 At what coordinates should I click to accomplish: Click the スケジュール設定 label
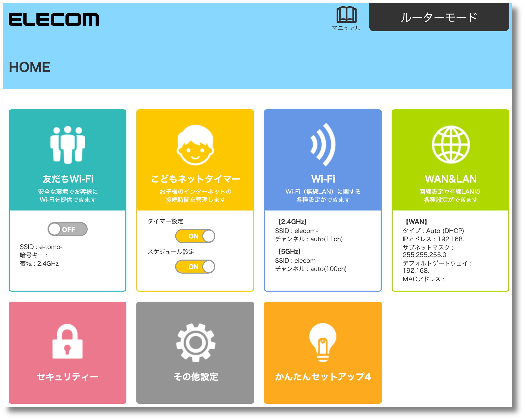171,252
